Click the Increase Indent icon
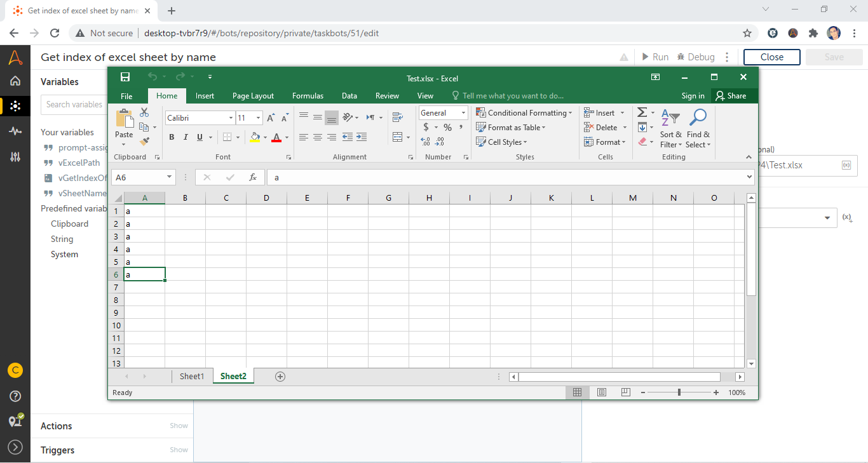868x463 pixels. click(362, 137)
